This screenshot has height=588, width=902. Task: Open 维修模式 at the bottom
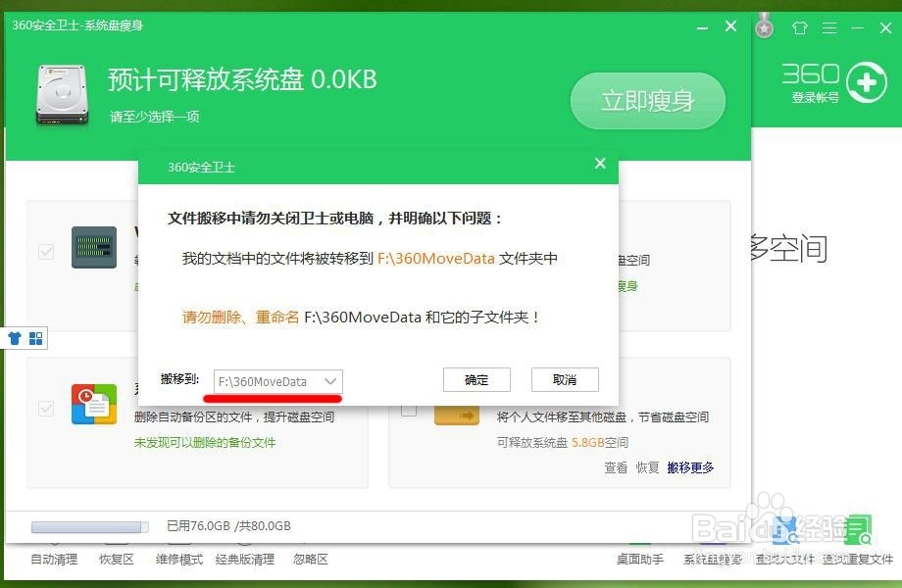pyautogui.click(x=179, y=560)
